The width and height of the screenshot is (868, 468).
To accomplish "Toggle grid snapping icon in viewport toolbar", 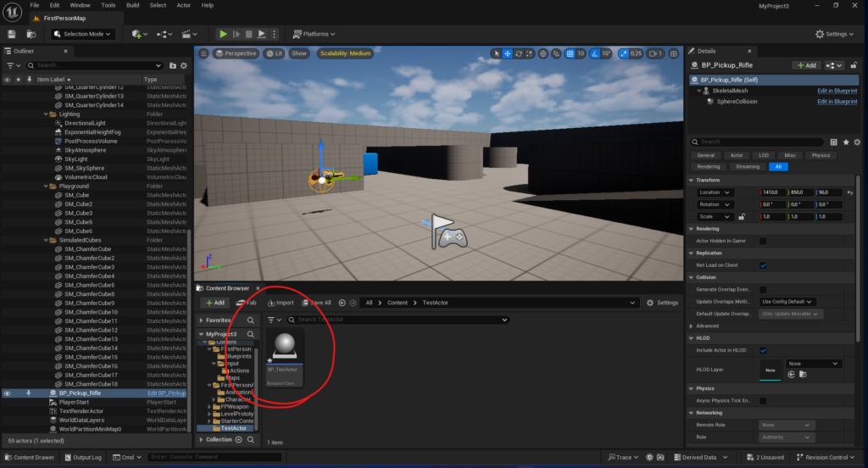I will 568,53.
